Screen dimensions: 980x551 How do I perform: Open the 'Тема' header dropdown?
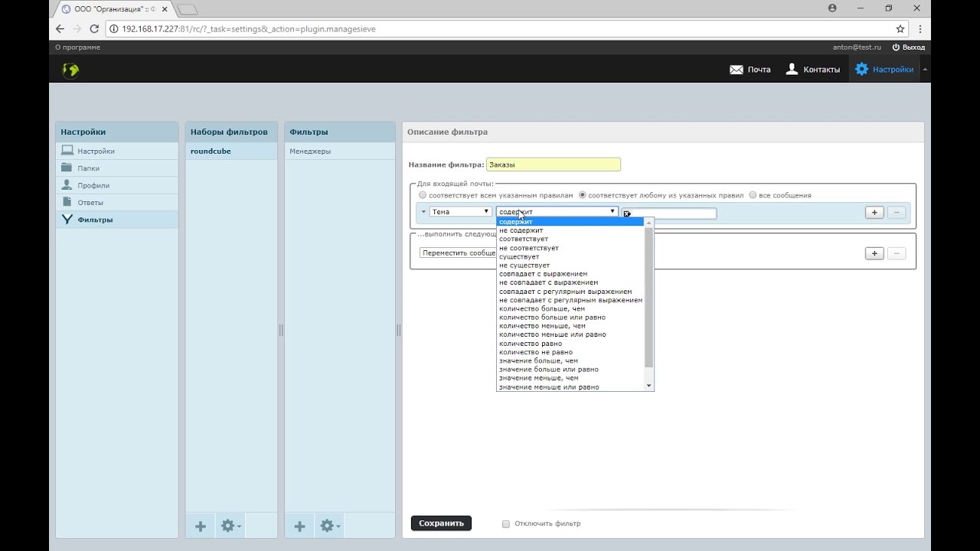point(460,212)
